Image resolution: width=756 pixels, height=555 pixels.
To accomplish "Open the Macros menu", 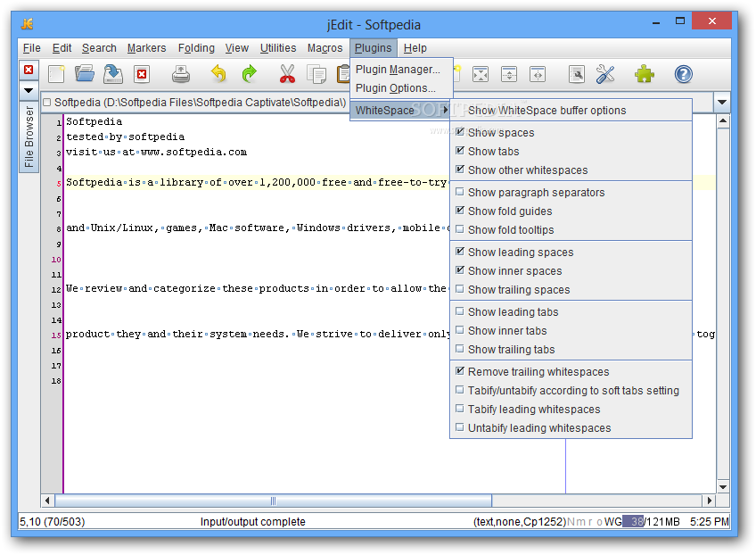I will point(325,48).
